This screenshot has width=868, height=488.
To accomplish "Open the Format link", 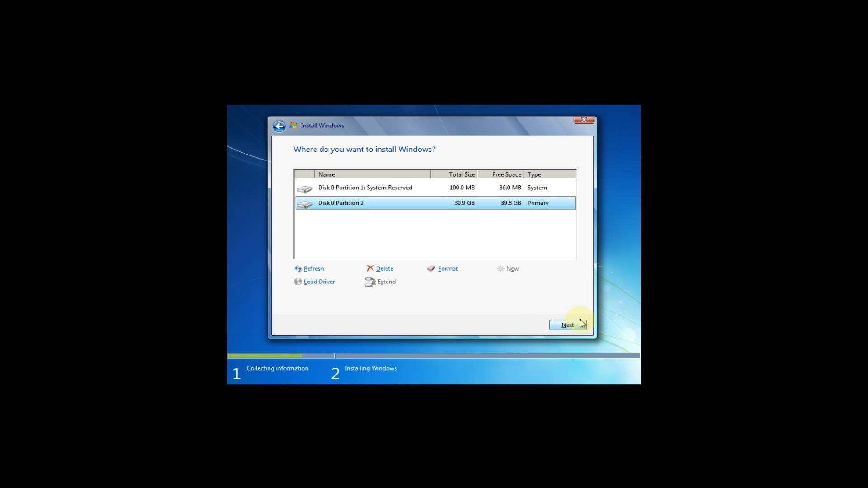I will (448, 268).
